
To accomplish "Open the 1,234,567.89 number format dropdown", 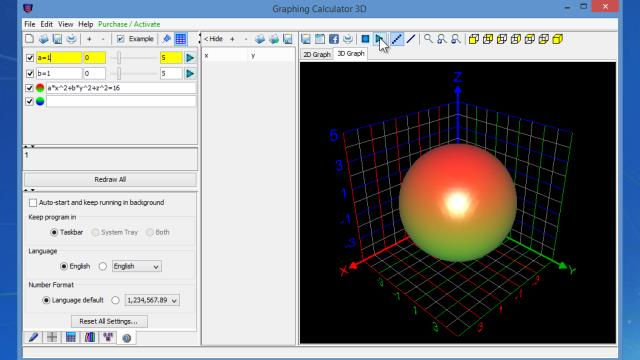I will click(152, 300).
